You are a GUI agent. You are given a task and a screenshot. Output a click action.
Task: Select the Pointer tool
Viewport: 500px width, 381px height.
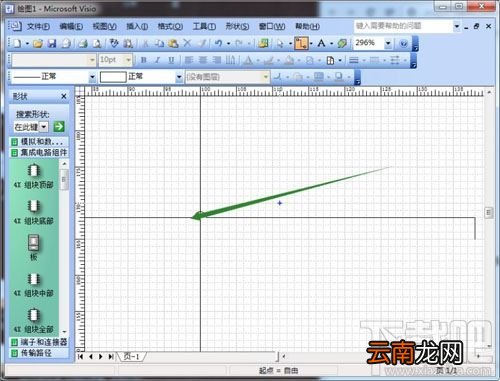tap(280, 43)
